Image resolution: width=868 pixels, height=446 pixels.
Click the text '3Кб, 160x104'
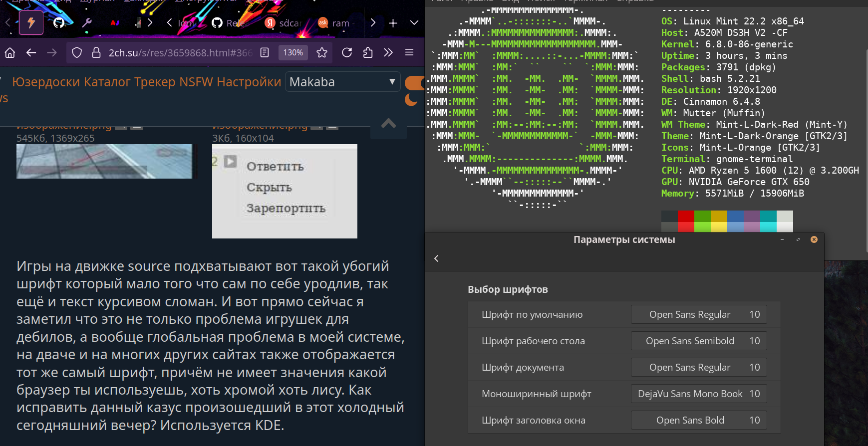[243, 138]
